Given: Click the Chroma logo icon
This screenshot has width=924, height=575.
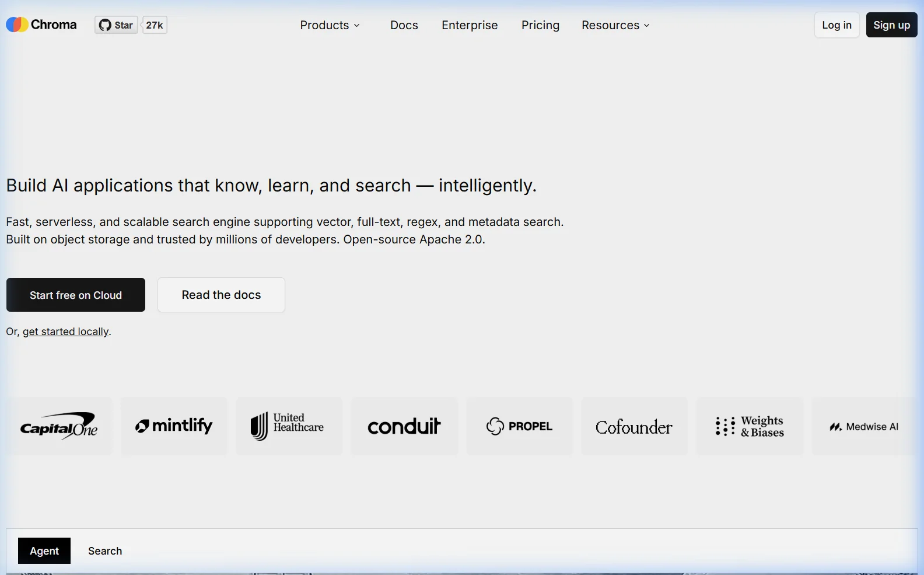Looking at the screenshot, I should pyautogui.click(x=17, y=25).
